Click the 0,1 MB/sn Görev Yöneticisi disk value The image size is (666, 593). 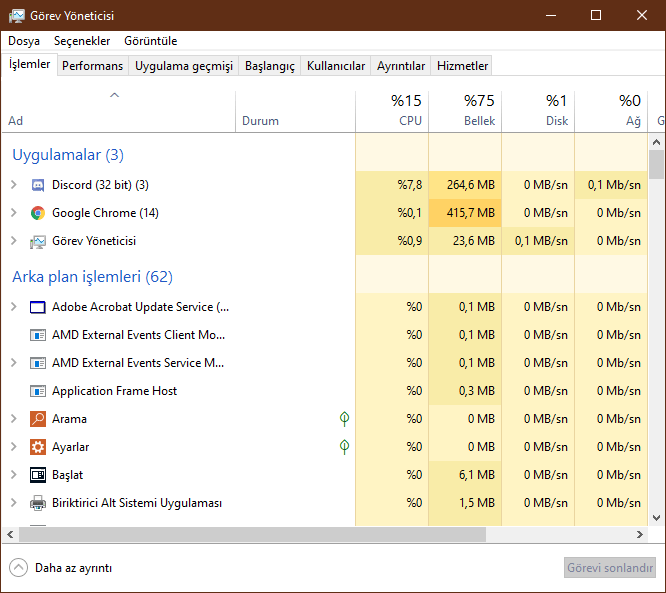point(541,241)
